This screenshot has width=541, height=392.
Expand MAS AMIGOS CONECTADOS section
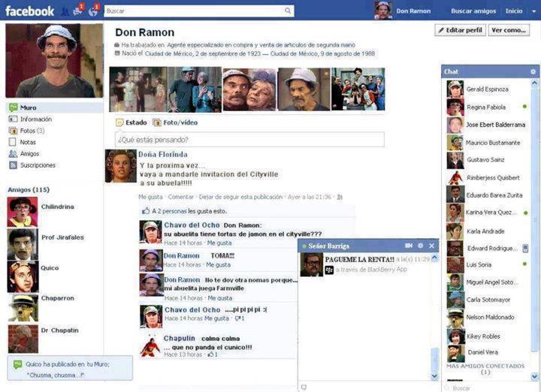[485, 369]
